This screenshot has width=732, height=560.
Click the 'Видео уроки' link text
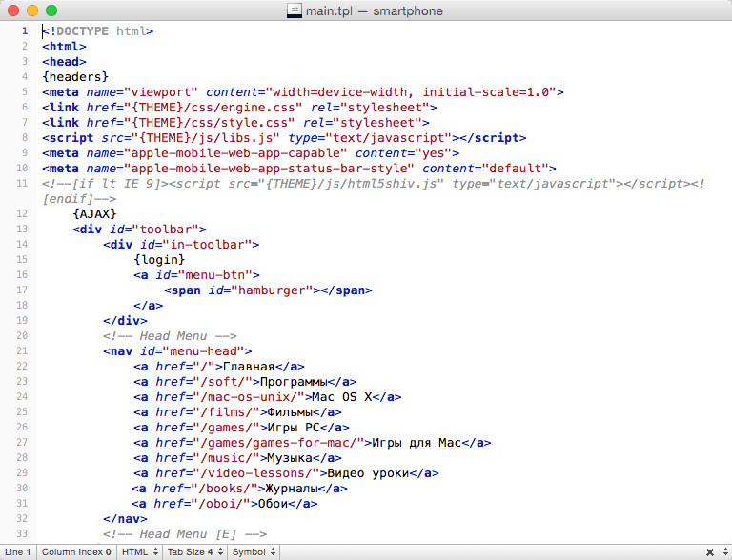[368, 473]
